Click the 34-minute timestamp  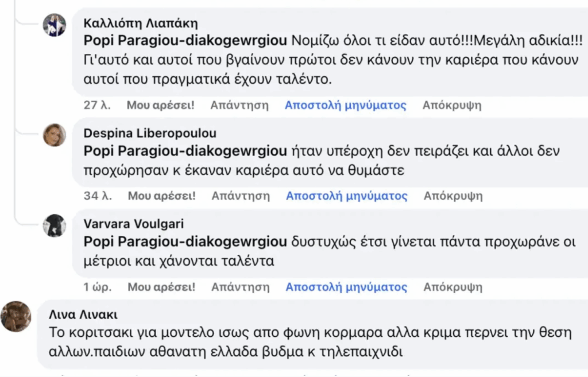95,195
